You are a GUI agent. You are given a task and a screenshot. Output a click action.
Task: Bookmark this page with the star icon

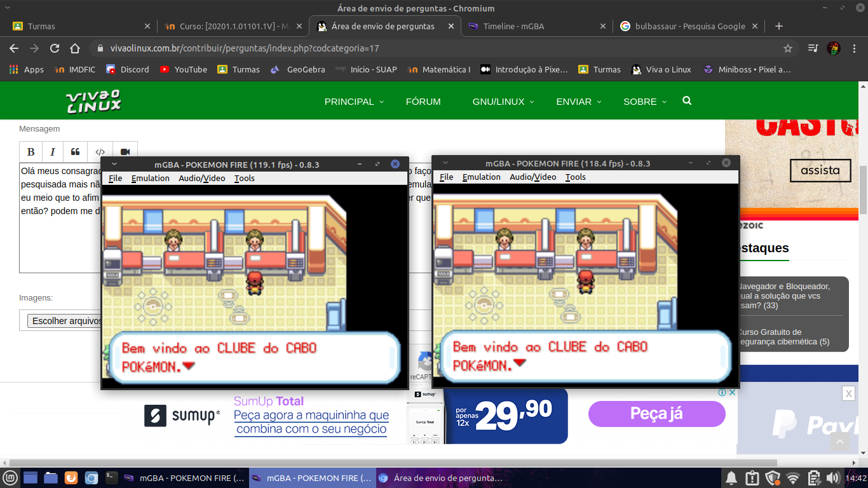[788, 48]
